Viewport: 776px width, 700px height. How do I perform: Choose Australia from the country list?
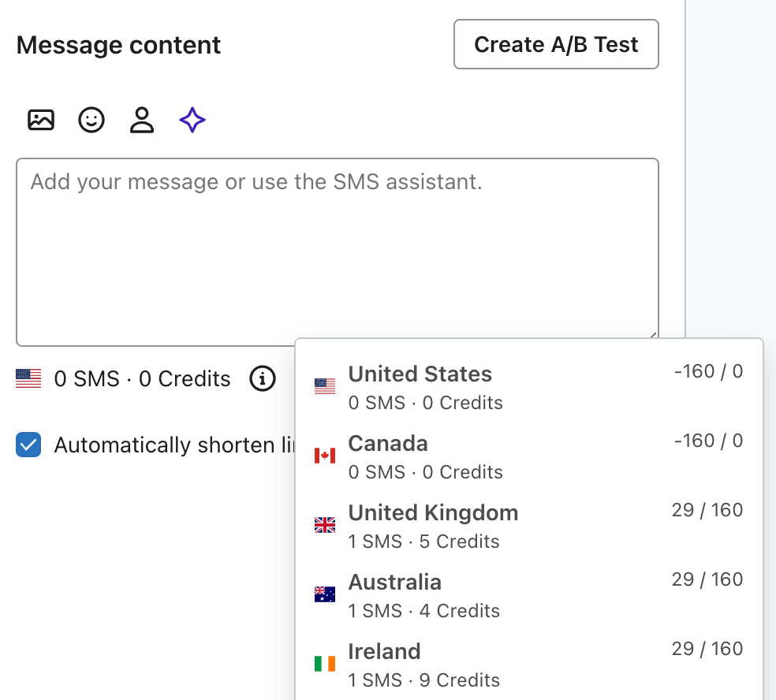395,583
